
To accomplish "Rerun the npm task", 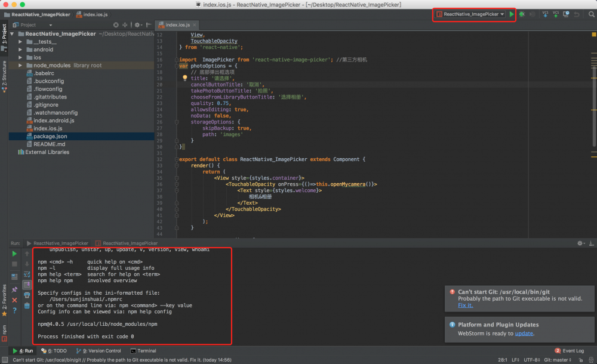I will pyautogui.click(x=14, y=254).
